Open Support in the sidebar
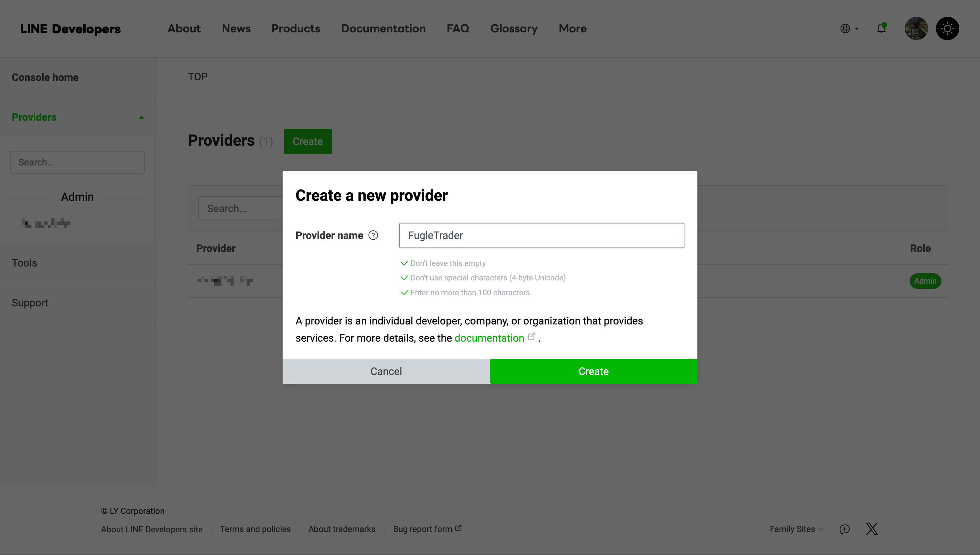 point(30,303)
